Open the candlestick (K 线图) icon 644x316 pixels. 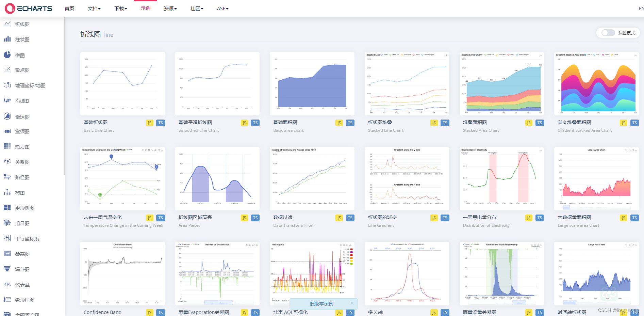pyautogui.click(x=7, y=100)
